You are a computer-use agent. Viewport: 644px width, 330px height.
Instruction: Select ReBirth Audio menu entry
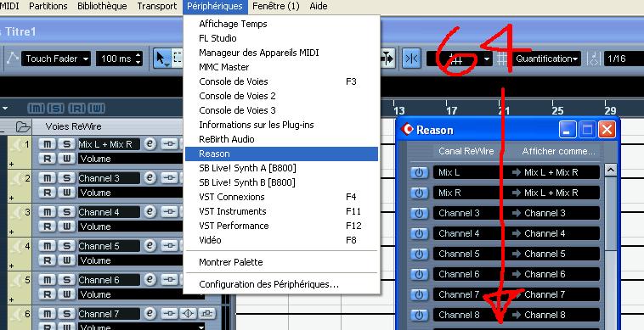coord(281,139)
